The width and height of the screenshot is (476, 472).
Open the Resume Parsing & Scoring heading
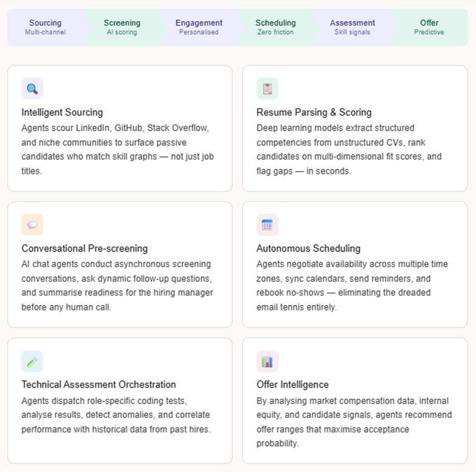(314, 112)
